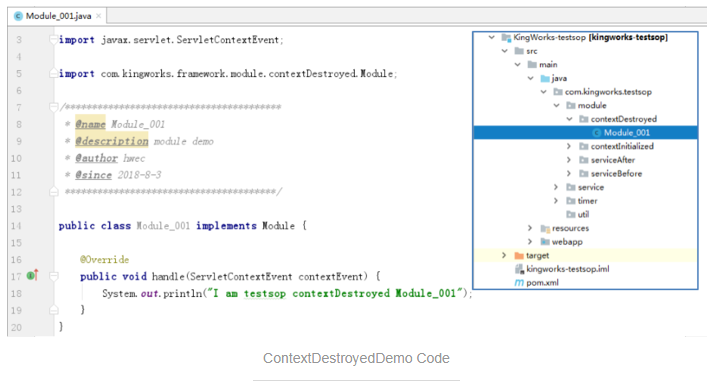Click the @author Javadoc tag
Image resolution: width=721 pixels, height=388 pixels.
coord(97,158)
